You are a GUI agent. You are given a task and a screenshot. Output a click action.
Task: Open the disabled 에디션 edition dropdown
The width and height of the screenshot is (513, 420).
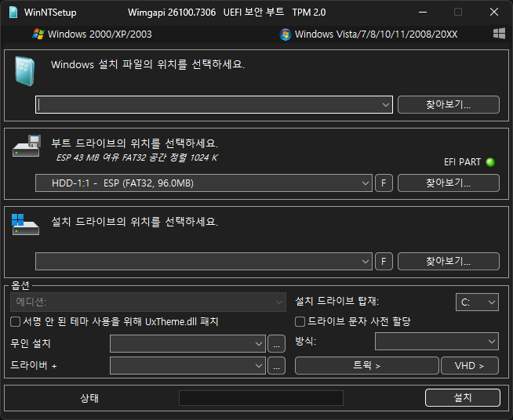148,302
